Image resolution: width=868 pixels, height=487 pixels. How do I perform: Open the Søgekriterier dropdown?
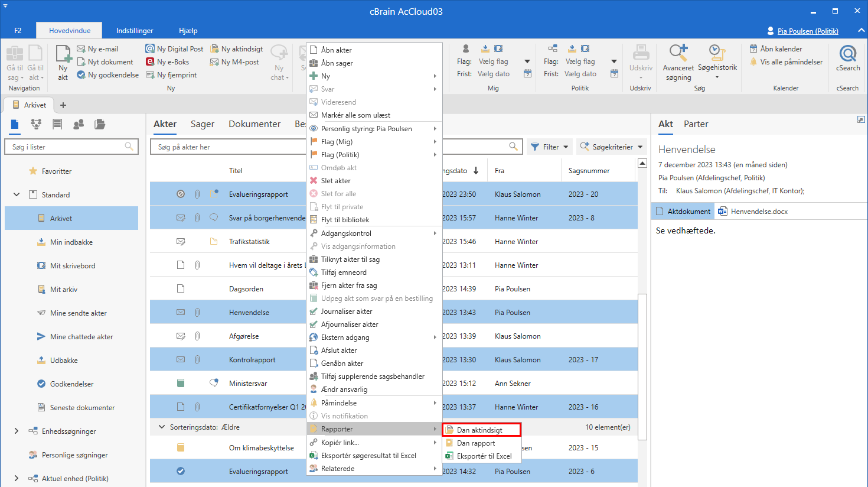(611, 147)
